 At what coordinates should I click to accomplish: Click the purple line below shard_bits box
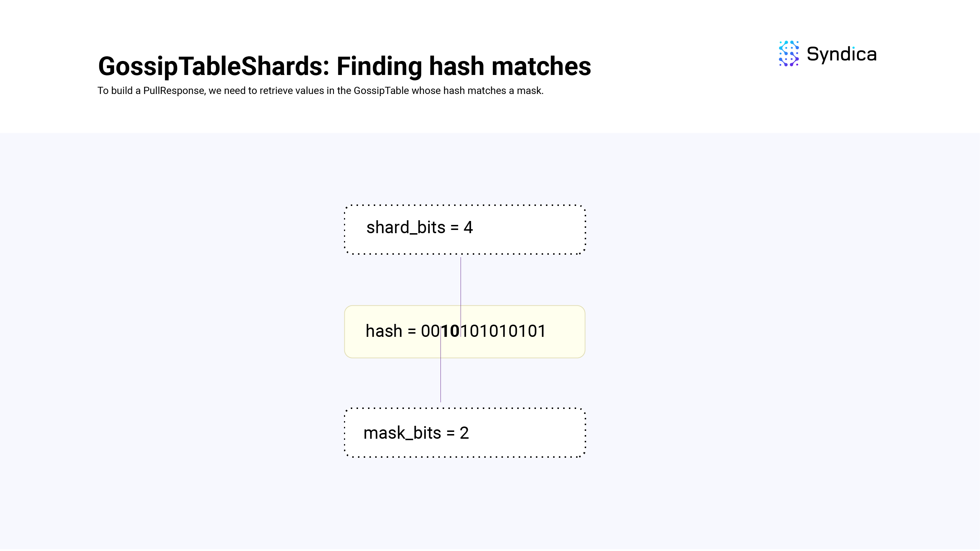(461, 297)
